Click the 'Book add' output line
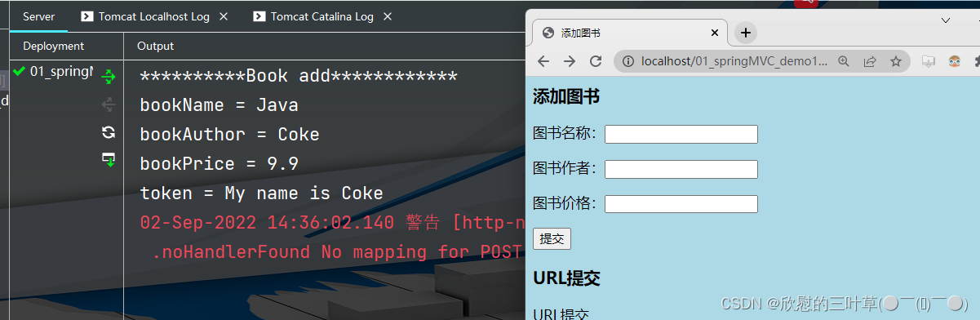Screen dimensions: 980x320 tap(299, 77)
